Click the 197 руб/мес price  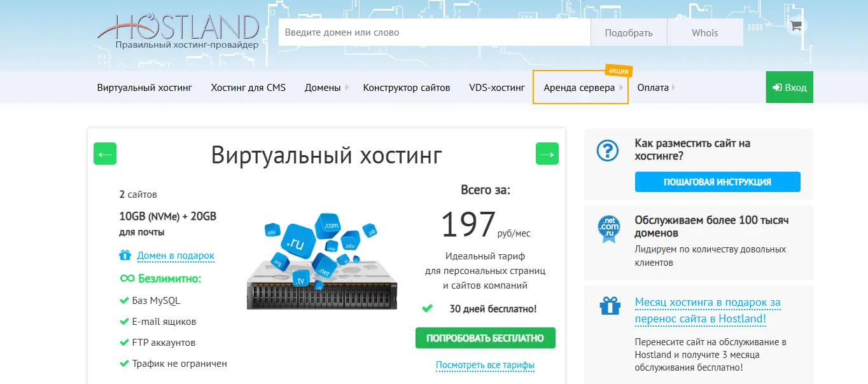[x=485, y=224]
